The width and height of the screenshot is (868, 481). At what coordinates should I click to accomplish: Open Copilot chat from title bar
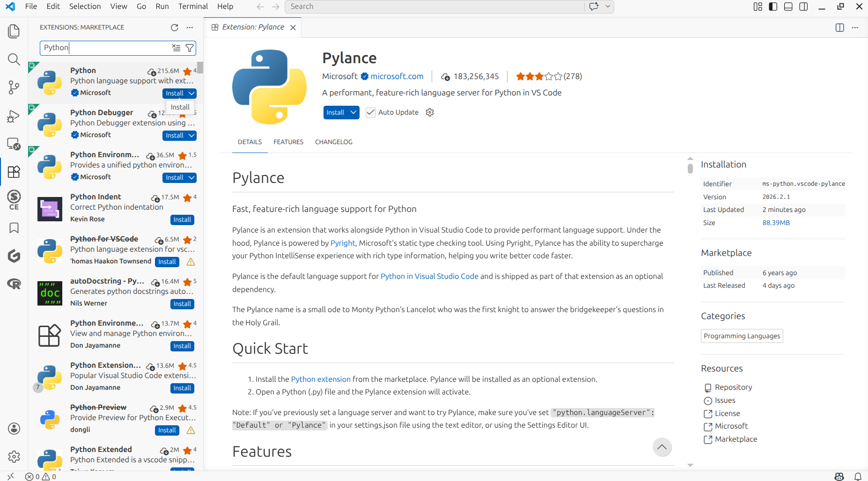tap(594, 7)
